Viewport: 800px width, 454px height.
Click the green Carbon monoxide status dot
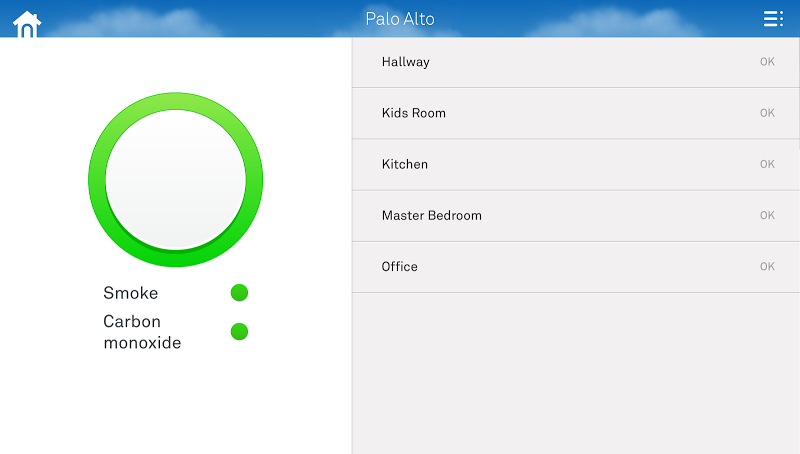(239, 332)
